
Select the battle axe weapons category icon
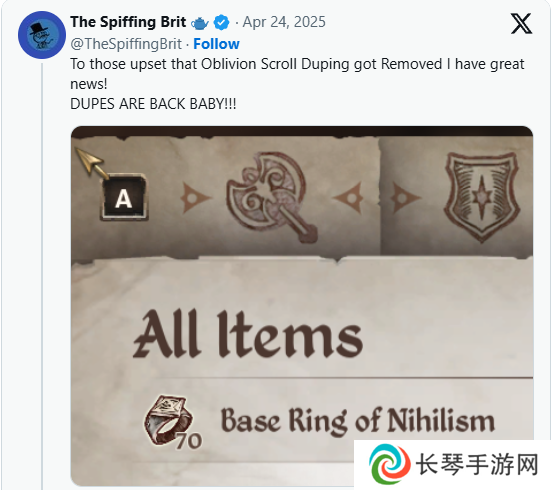[272, 196]
